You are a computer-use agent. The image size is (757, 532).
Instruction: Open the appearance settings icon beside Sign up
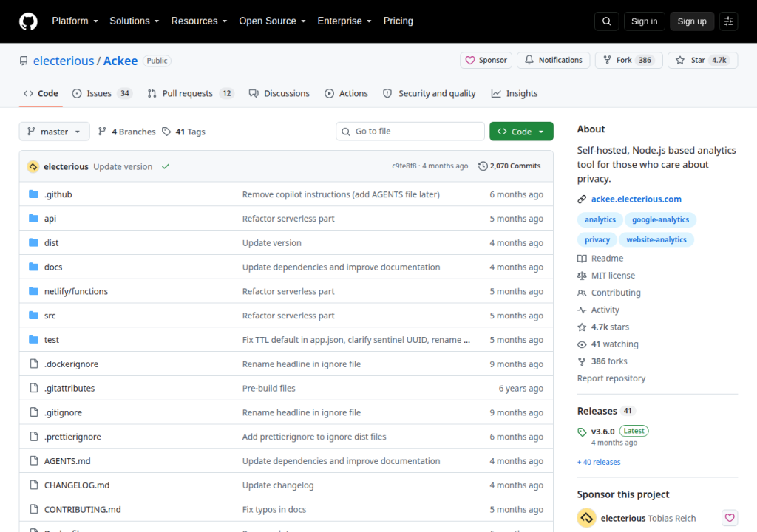[728, 21]
